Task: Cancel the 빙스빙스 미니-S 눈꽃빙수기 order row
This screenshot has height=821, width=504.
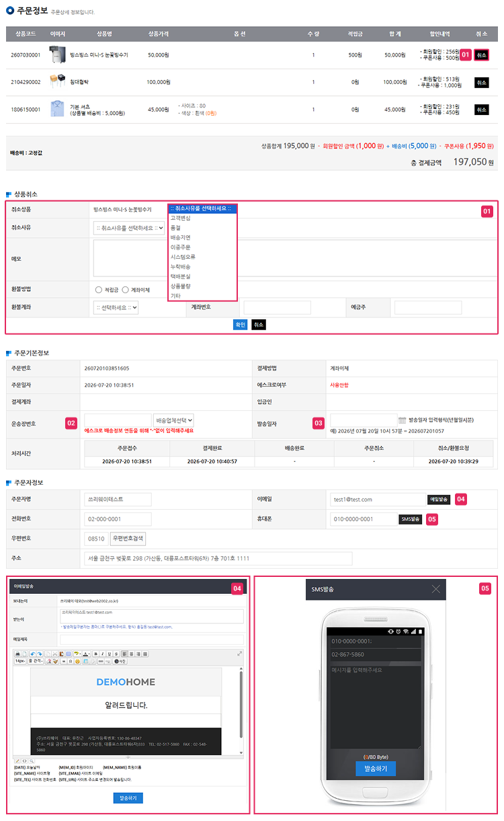Action: click(481, 55)
